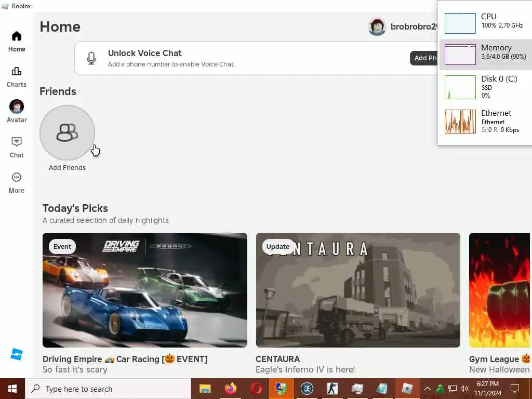This screenshot has height=399, width=532.
Task: Click the Disk 0 activity graph thumbnail
Action: [460, 87]
